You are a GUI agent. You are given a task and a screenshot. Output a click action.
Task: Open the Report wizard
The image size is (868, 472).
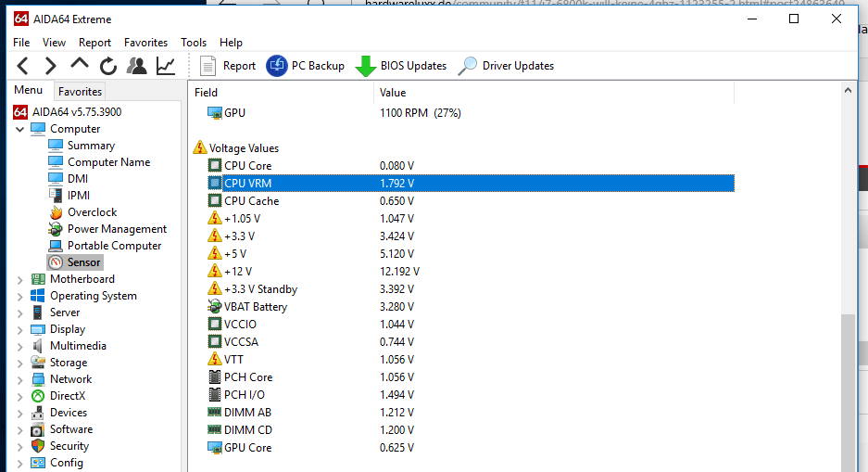coord(228,66)
